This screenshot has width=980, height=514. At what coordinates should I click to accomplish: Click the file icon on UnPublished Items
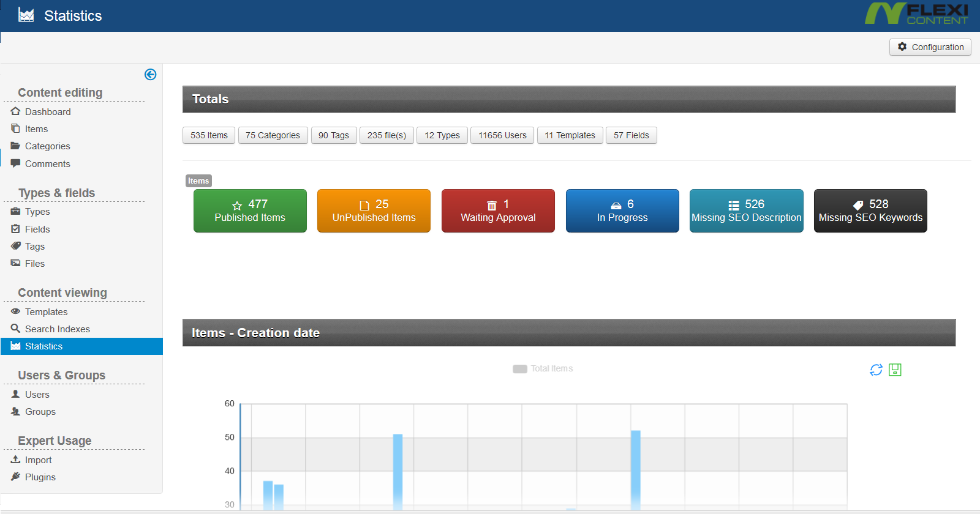[364, 206]
